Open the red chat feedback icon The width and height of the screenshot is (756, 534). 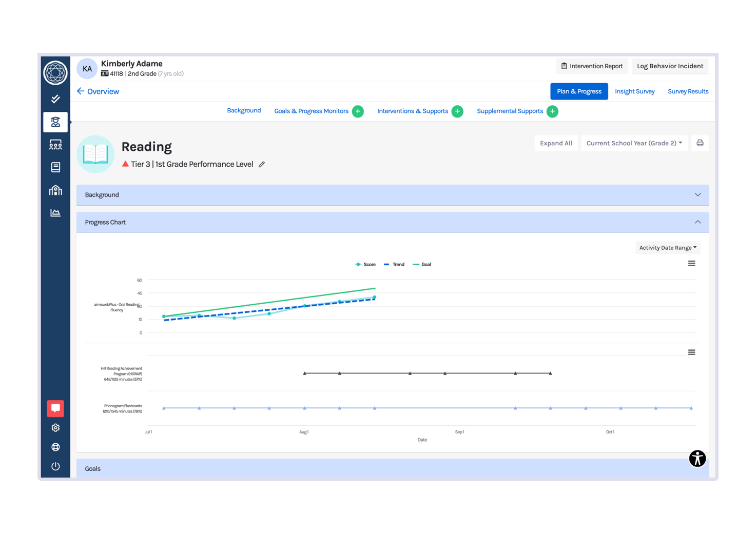coord(55,408)
